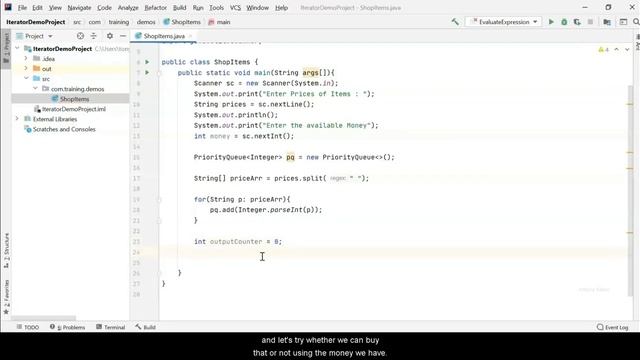Screen dimensions: 640x360
Task: Open the Analyze menu
Action: pos(128,7)
